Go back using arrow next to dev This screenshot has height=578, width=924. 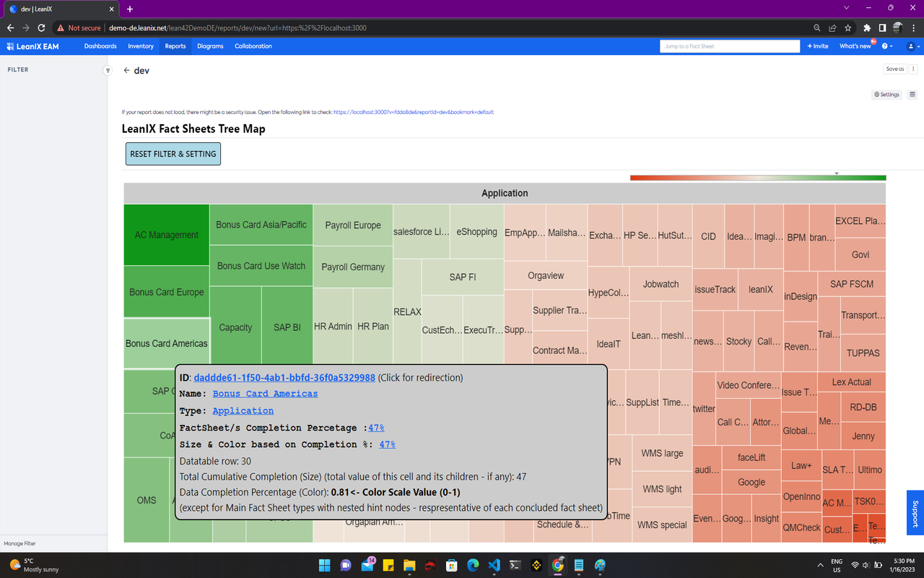(126, 71)
